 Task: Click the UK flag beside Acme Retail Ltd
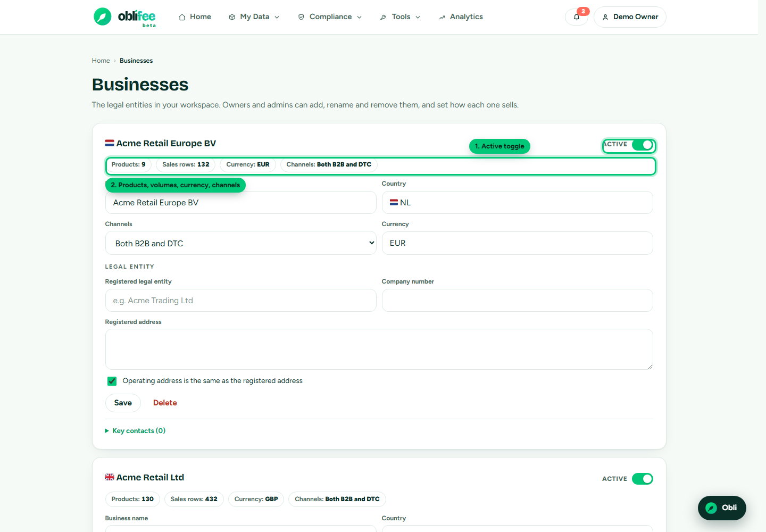[x=110, y=477]
